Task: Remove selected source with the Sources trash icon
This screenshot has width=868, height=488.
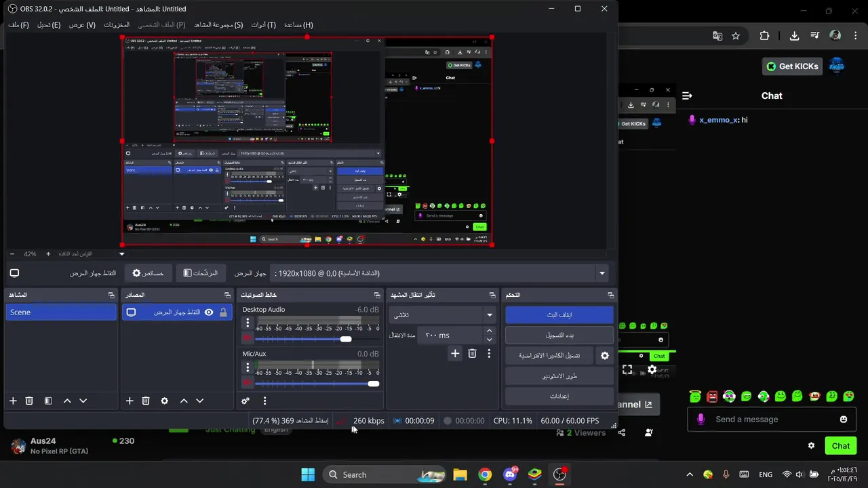Action: (x=146, y=401)
